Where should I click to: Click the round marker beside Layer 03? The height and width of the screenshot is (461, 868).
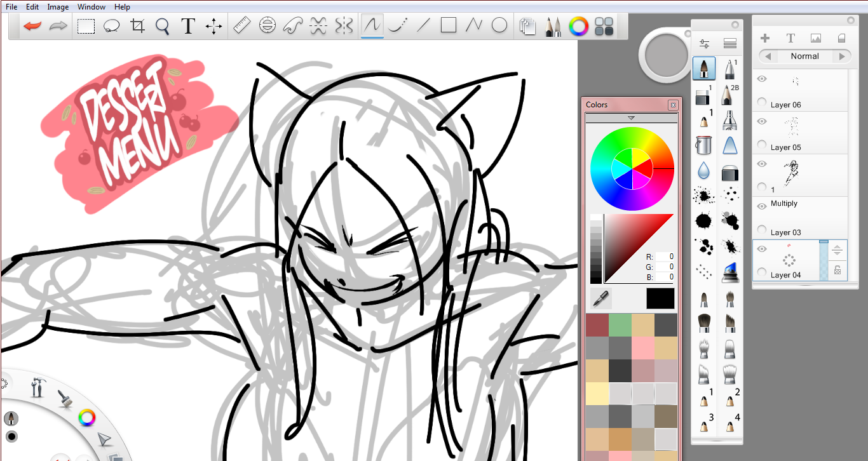point(762,230)
